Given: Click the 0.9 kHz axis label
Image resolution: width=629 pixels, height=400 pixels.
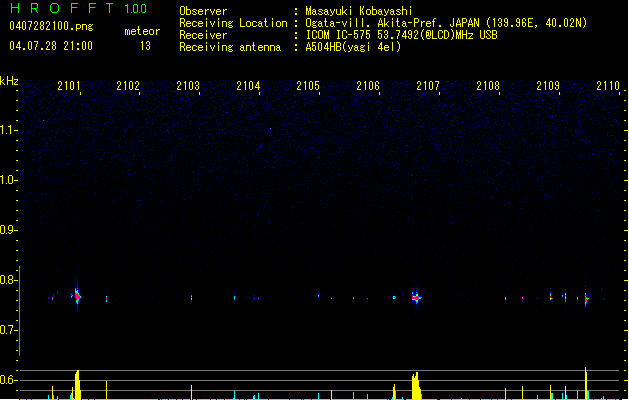Looking at the screenshot, I should pyautogui.click(x=8, y=230).
